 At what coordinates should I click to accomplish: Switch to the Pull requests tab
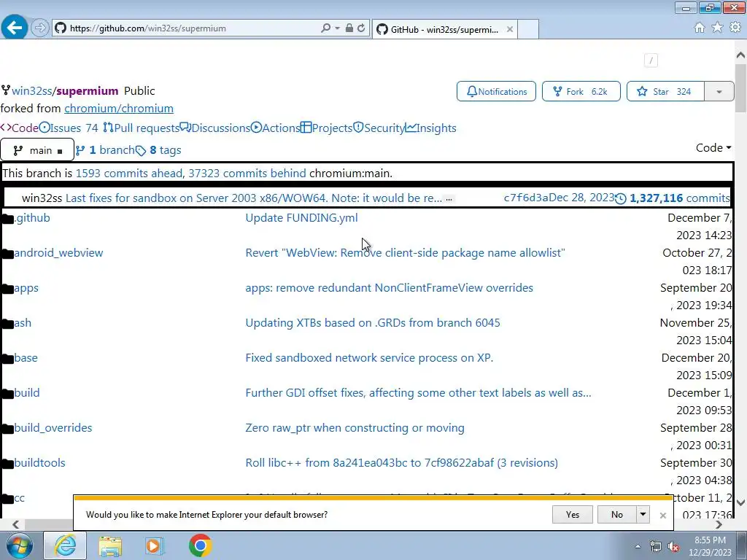[x=141, y=128]
